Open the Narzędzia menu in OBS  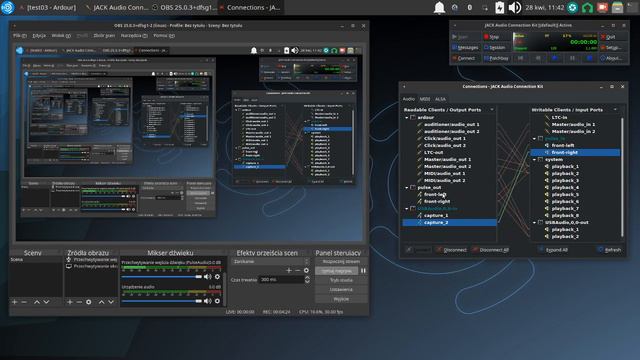coord(134,36)
